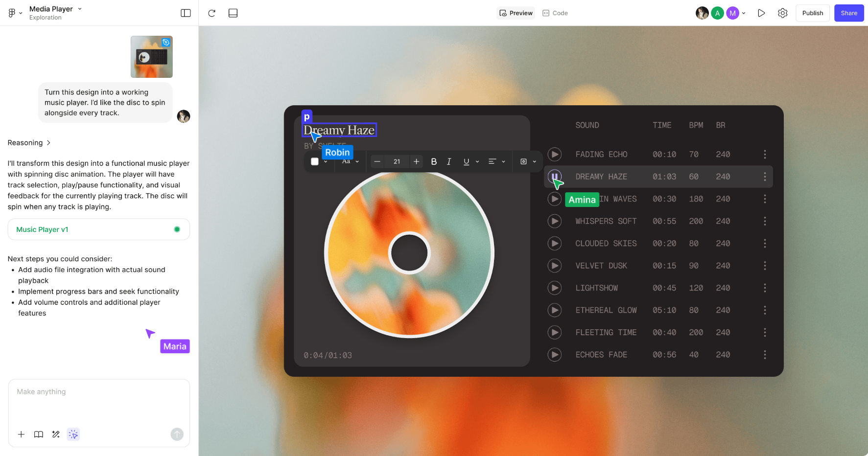Open settings gear in top bar
The image size is (868, 456).
(x=782, y=13)
